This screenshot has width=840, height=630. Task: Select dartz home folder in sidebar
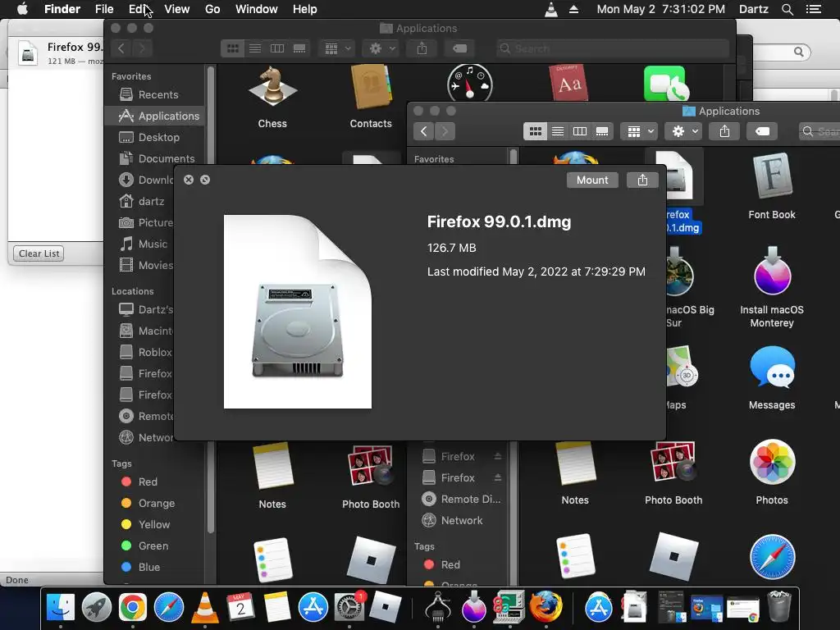(x=140, y=202)
